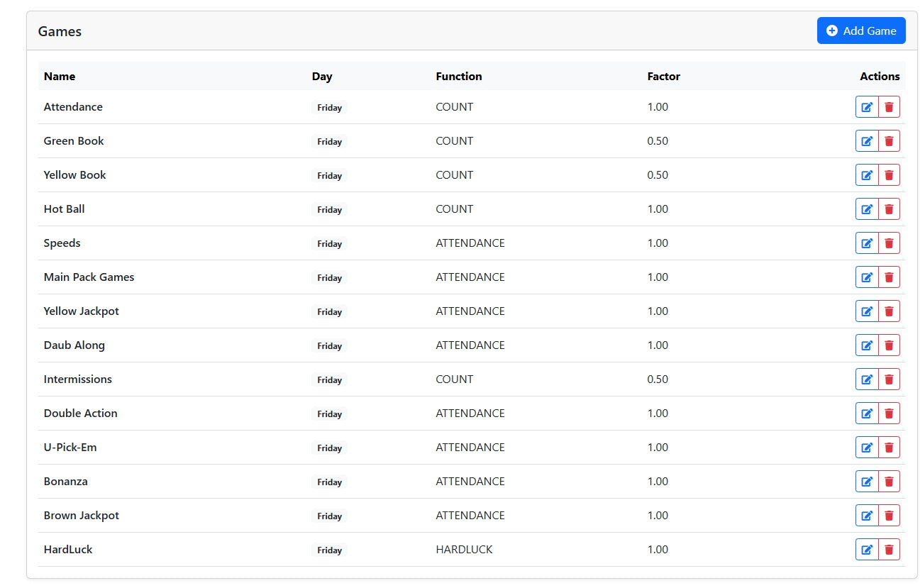This screenshot has width=920, height=588.
Task: Edit the Brown Jackpot game
Action: (867, 516)
